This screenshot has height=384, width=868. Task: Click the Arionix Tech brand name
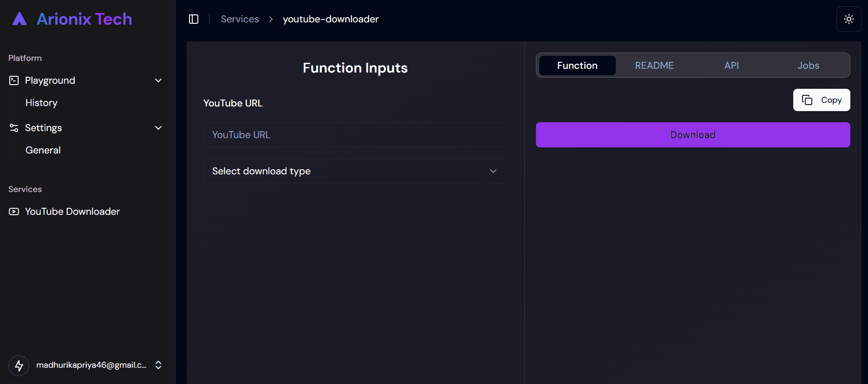tap(84, 19)
